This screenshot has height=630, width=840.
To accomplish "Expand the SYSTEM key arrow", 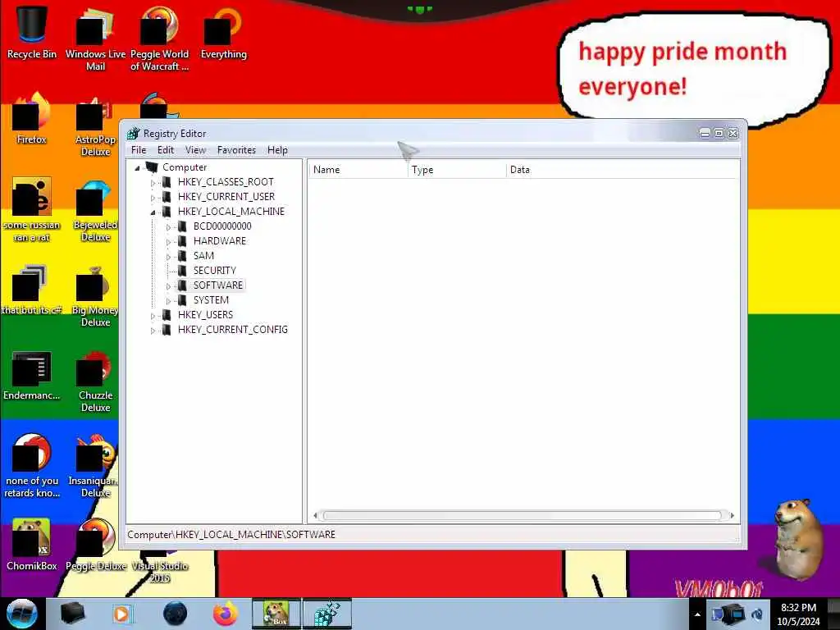I will pyautogui.click(x=168, y=301).
